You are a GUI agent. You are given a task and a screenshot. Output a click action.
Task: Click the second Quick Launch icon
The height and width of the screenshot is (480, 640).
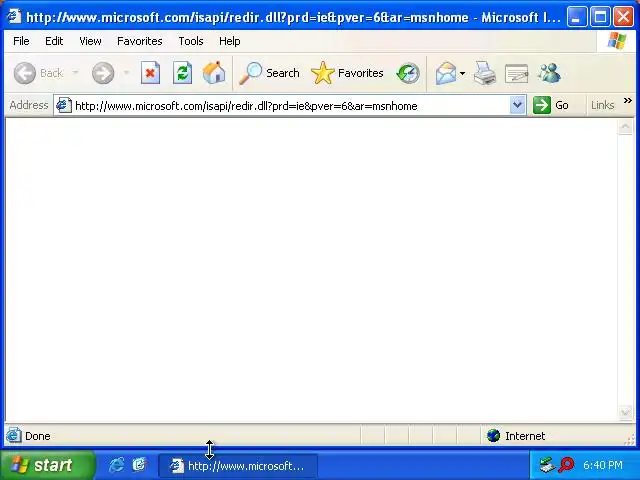(139, 464)
